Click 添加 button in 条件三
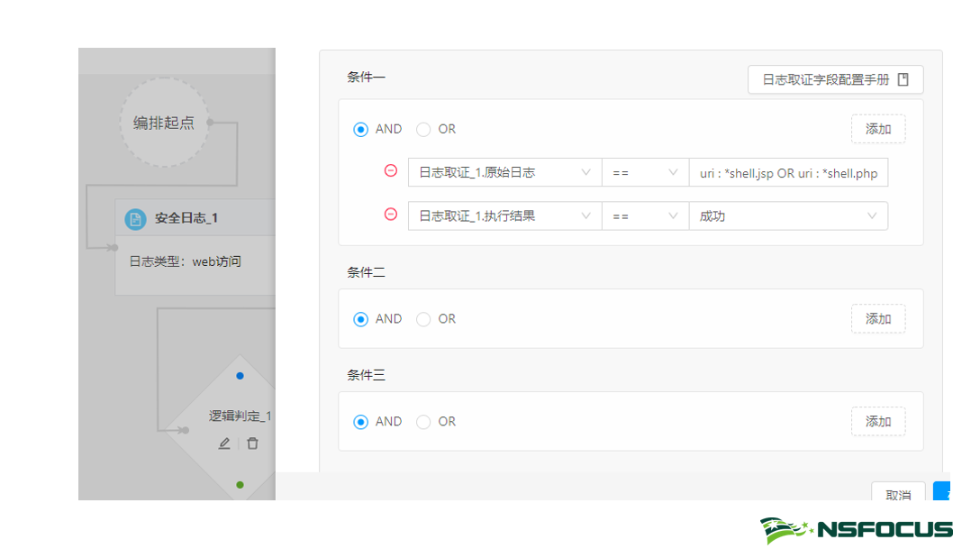Image resolution: width=980 pixels, height=558 pixels. (x=878, y=421)
